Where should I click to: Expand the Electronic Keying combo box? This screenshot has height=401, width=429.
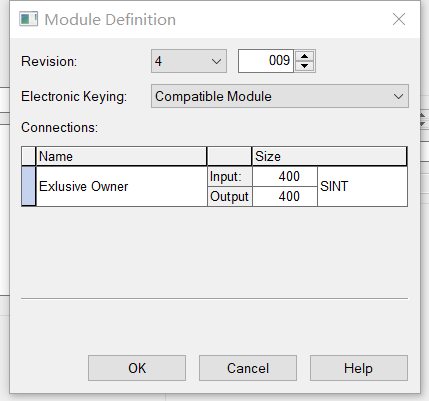[x=280, y=96]
